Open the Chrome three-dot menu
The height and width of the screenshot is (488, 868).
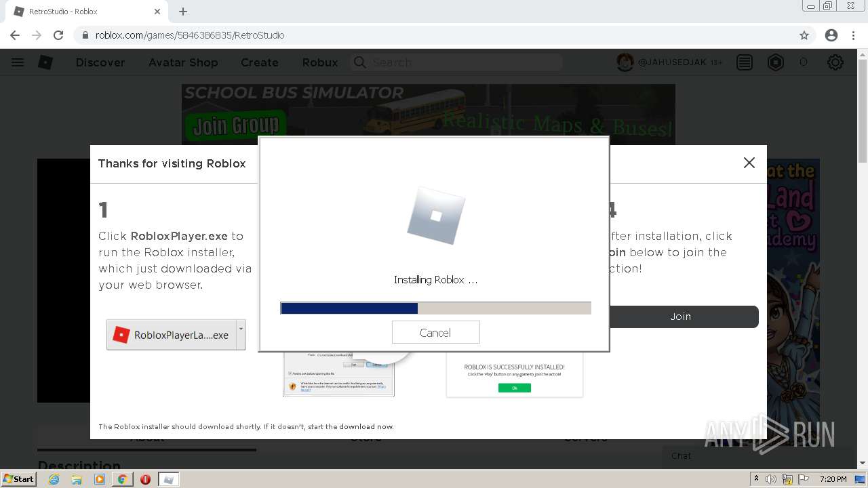pos(852,35)
